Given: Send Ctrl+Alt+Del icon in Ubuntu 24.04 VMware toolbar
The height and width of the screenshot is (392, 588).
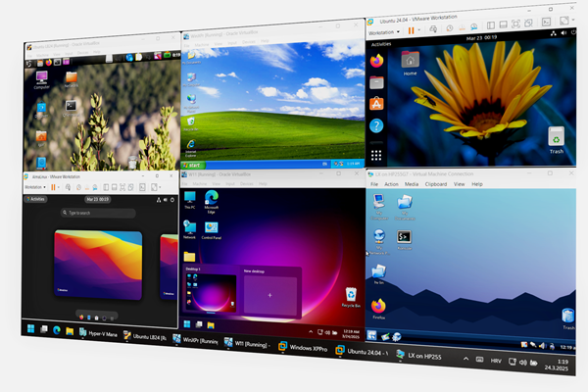Looking at the screenshot, I should pos(433,28).
